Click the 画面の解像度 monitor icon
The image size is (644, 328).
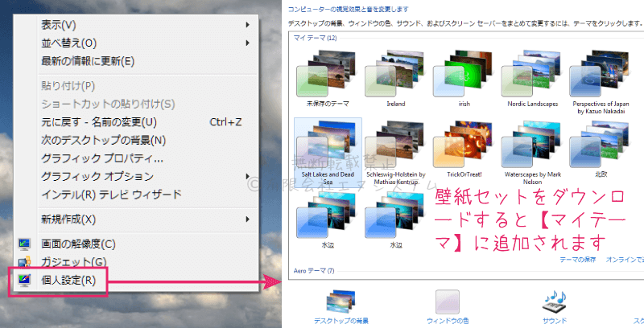pyautogui.click(x=24, y=244)
